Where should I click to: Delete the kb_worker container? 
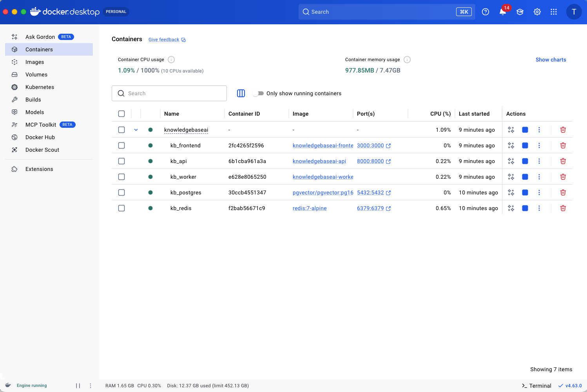coord(563,177)
